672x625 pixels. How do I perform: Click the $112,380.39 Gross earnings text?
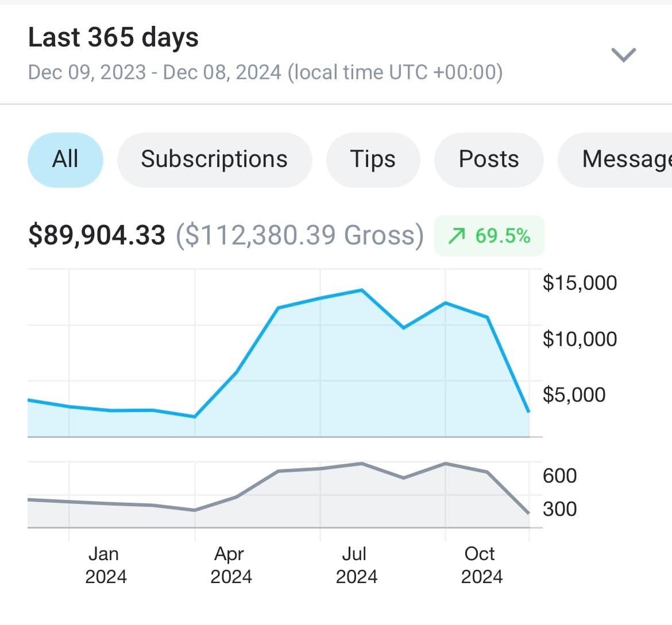pos(302,235)
